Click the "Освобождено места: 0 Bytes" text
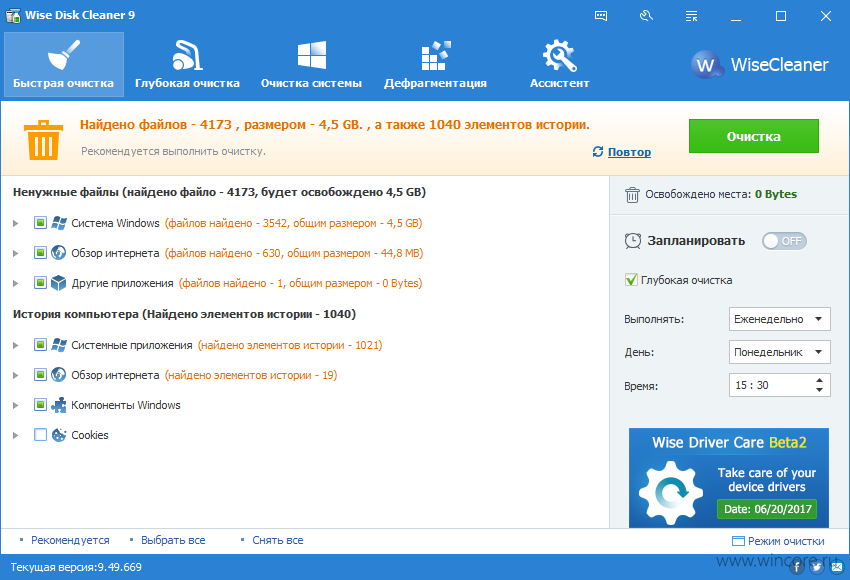Screen dimensions: 850x580 pos(721,195)
